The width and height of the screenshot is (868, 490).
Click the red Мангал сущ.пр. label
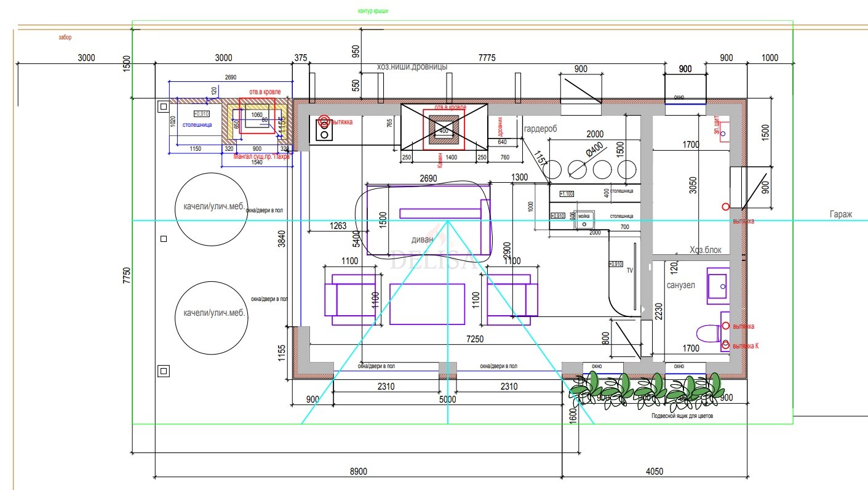[261, 156]
